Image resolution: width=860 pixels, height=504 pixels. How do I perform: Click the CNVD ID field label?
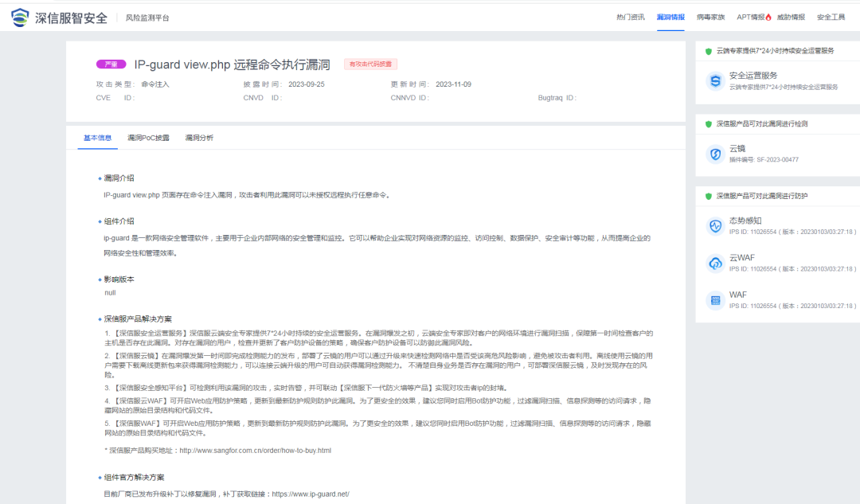point(263,98)
